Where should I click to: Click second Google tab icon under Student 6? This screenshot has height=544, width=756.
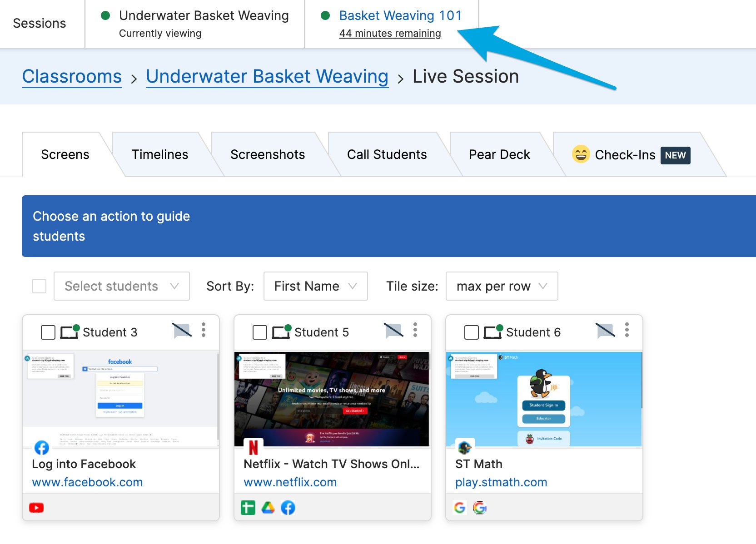(479, 508)
